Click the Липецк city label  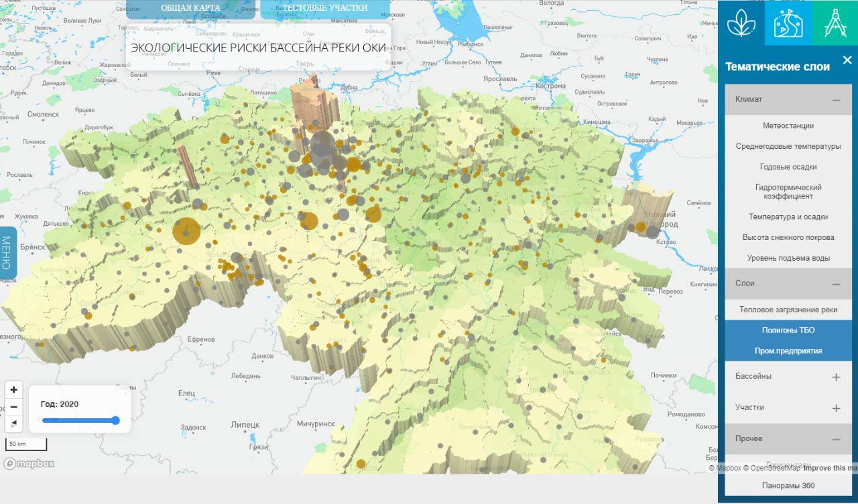coord(245,424)
